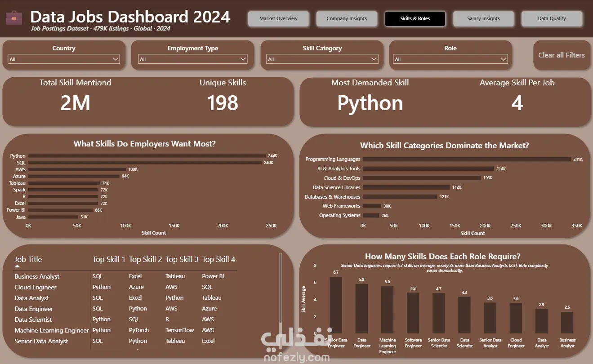
Task: Select the Programming Languages category bar
Action: click(467, 159)
